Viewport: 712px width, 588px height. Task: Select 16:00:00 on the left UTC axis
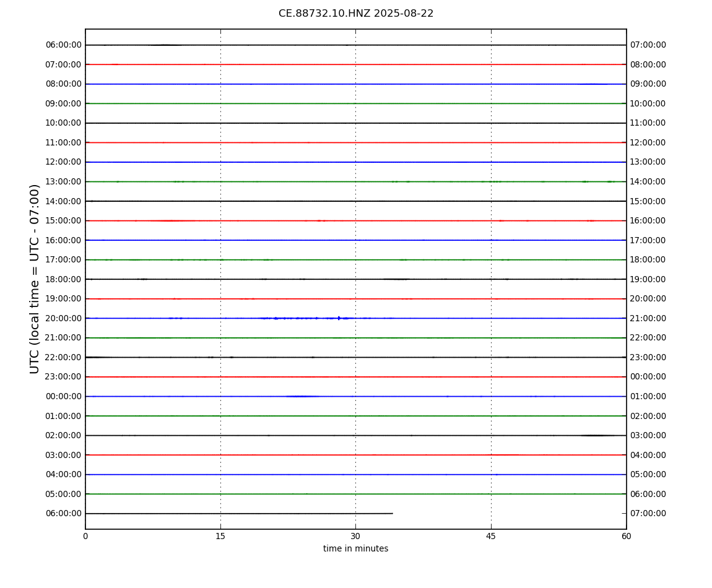pyautogui.click(x=64, y=240)
